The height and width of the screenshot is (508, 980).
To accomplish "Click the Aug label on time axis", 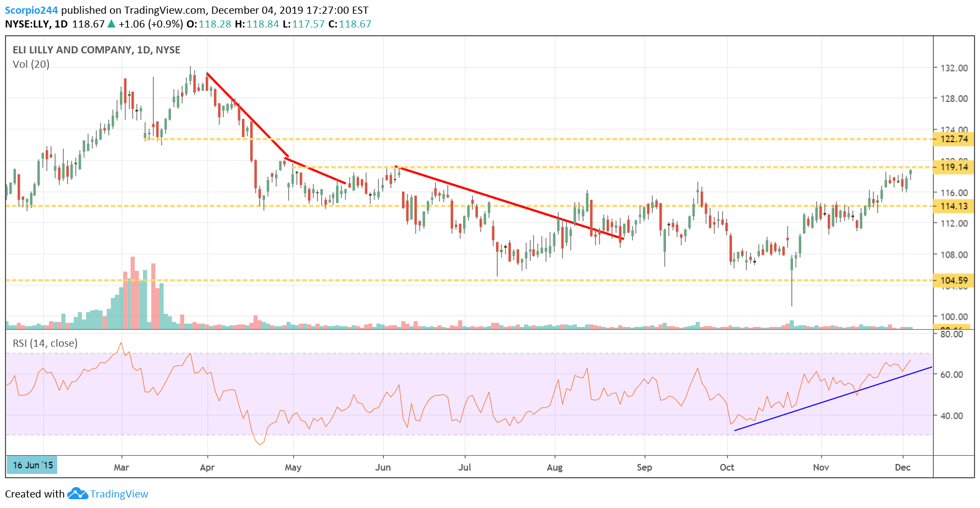I will (555, 467).
